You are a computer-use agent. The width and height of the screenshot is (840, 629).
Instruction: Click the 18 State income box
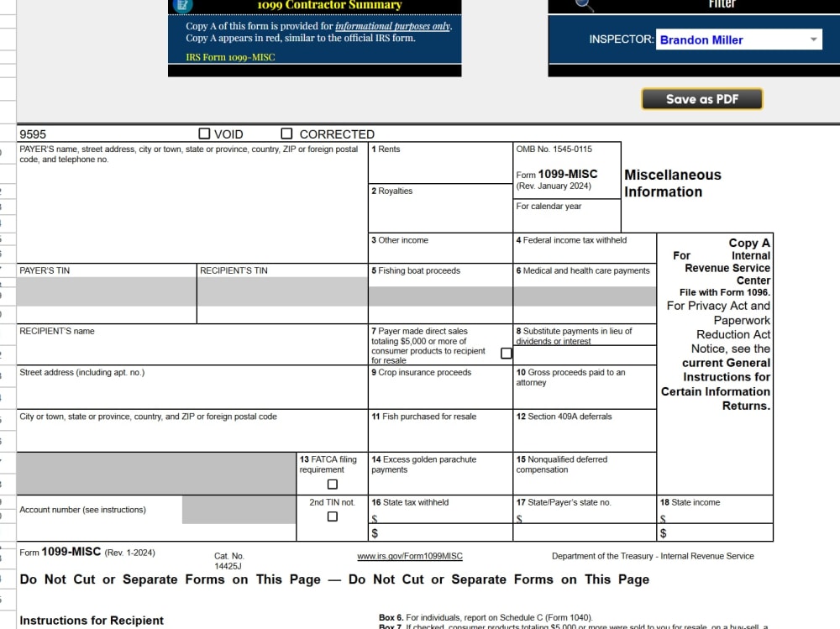coord(715,518)
